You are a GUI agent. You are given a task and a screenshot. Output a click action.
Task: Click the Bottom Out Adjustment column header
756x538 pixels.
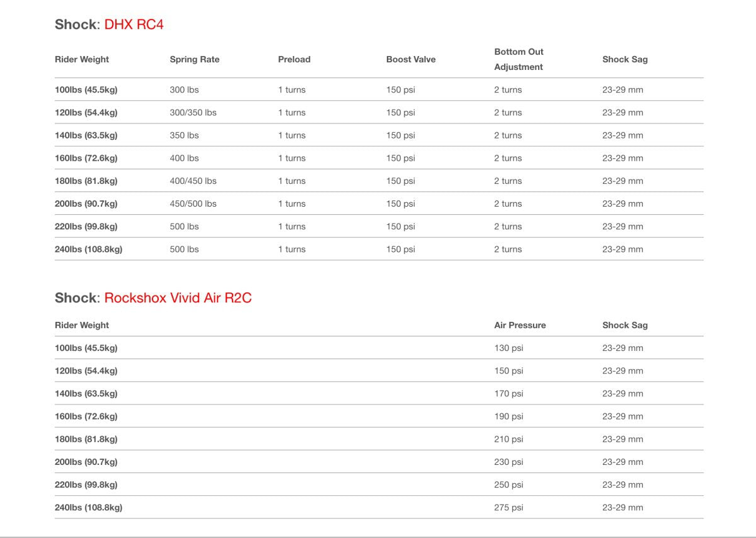coord(518,59)
